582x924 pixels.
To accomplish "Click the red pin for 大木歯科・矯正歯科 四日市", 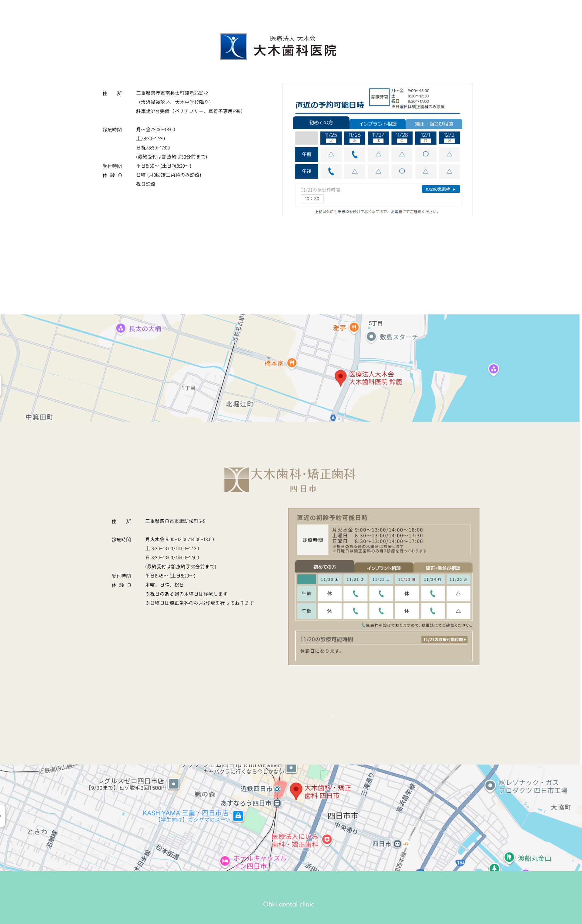I will [296, 790].
